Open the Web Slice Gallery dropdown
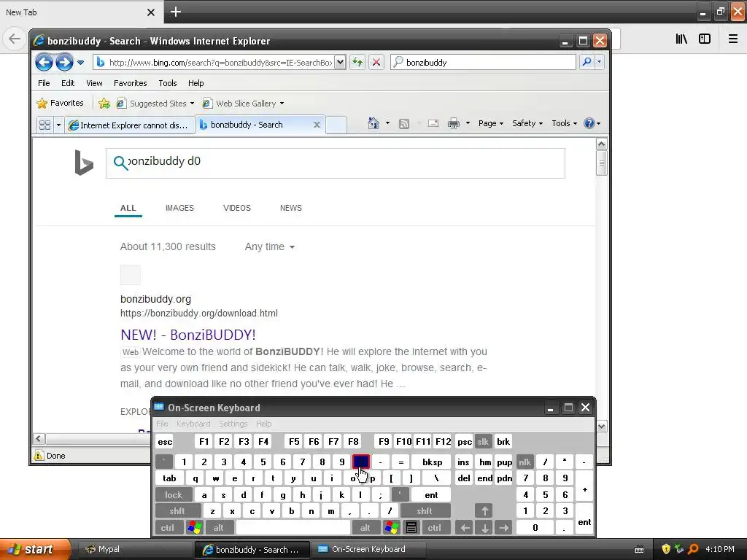This screenshot has height=560, width=747. [244, 104]
